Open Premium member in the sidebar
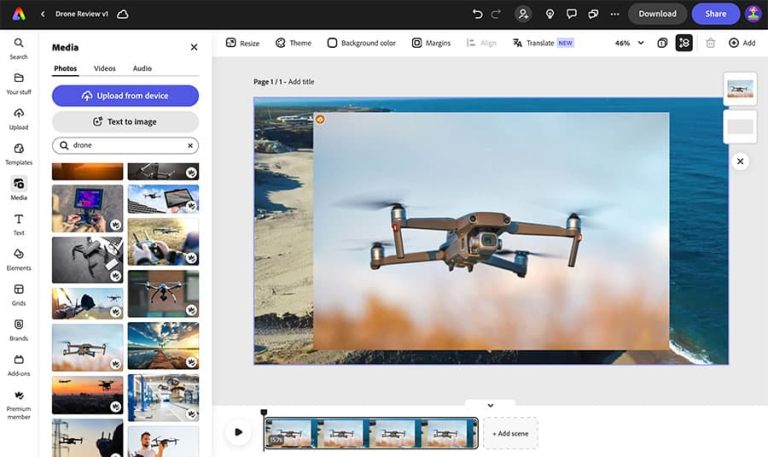Screen dimensions: 768x457 19,405
